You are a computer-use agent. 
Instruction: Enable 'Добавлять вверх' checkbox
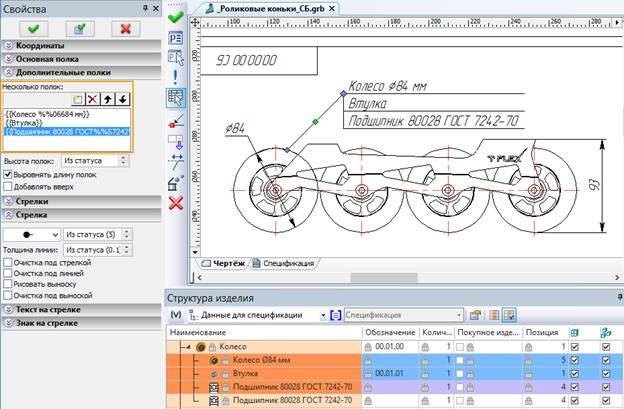pos(9,187)
